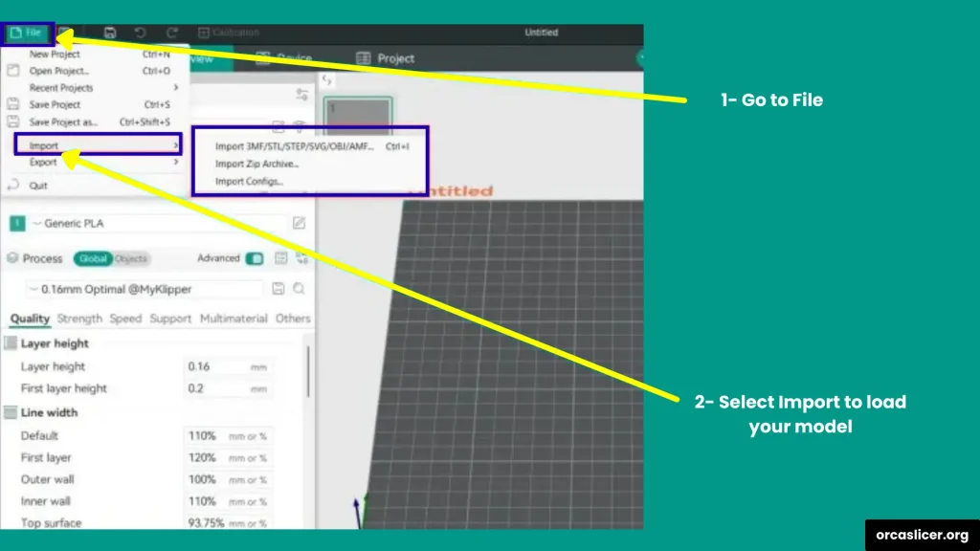Open the Calibration menu

(228, 33)
